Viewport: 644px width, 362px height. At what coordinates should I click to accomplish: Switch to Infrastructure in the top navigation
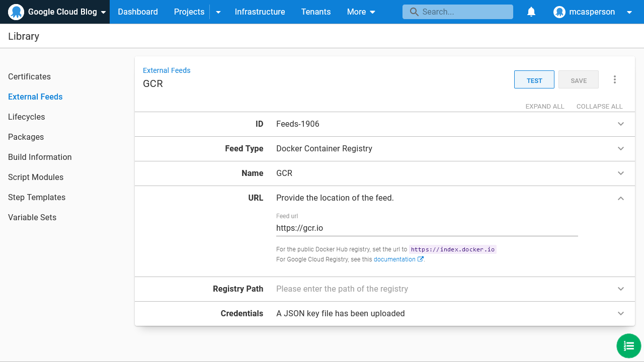coord(260,12)
